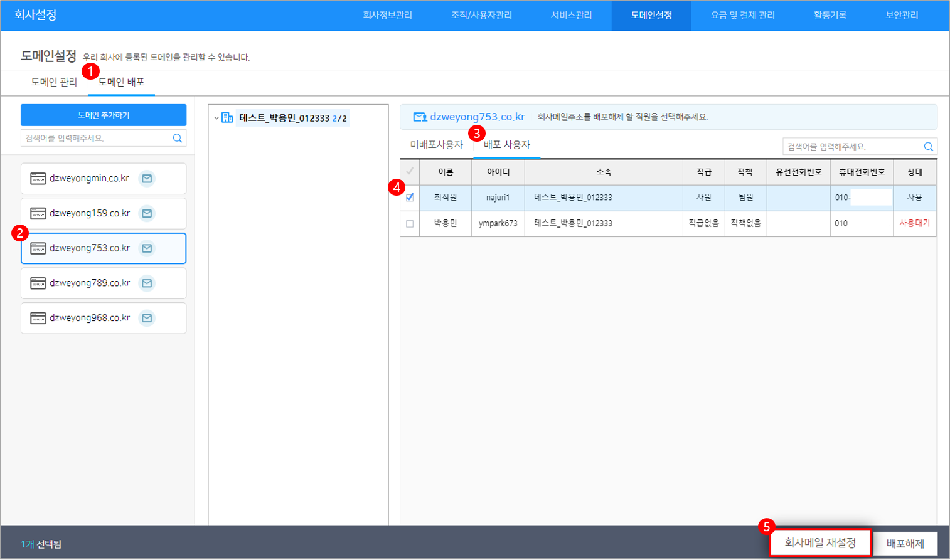Click mail icon beside dzweyong789.co.kr
The height and width of the screenshot is (560, 950).
[x=147, y=283]
